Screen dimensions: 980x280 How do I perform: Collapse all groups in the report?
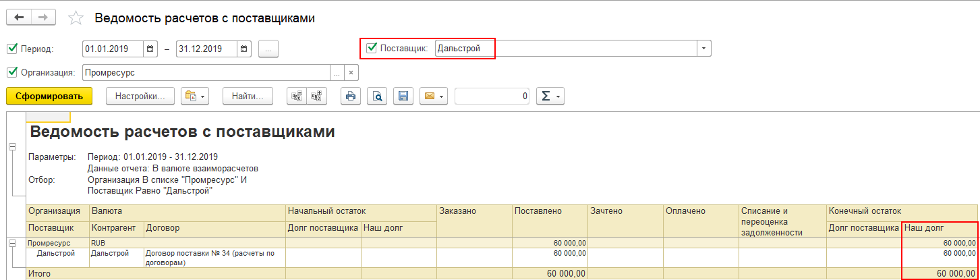296,96
